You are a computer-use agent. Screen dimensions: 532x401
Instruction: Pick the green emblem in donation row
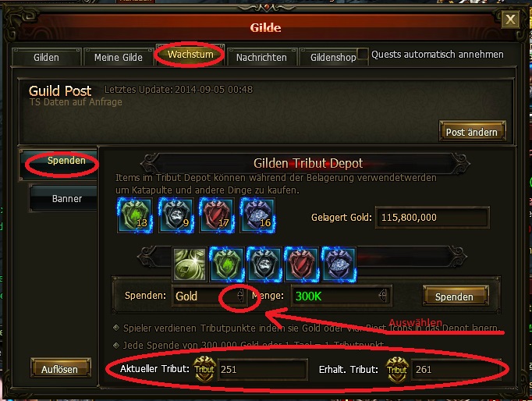coord(227,264)
